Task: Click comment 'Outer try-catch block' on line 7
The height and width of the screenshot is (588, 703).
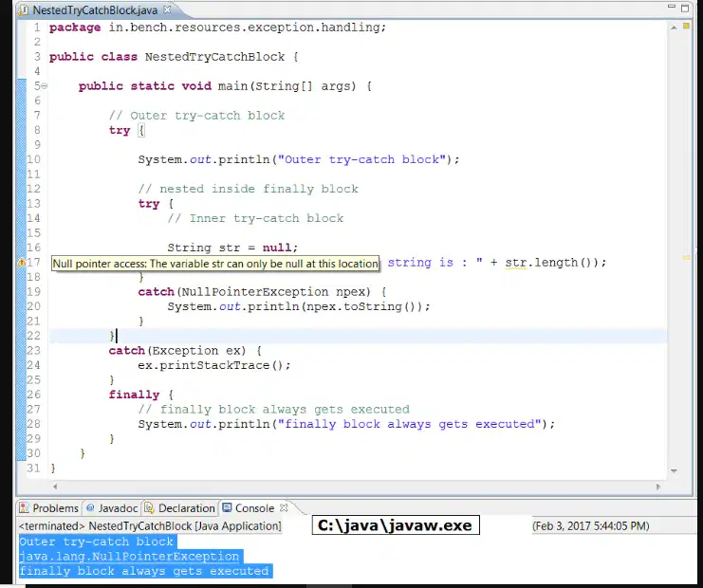Action: click(x=196, y=115)
